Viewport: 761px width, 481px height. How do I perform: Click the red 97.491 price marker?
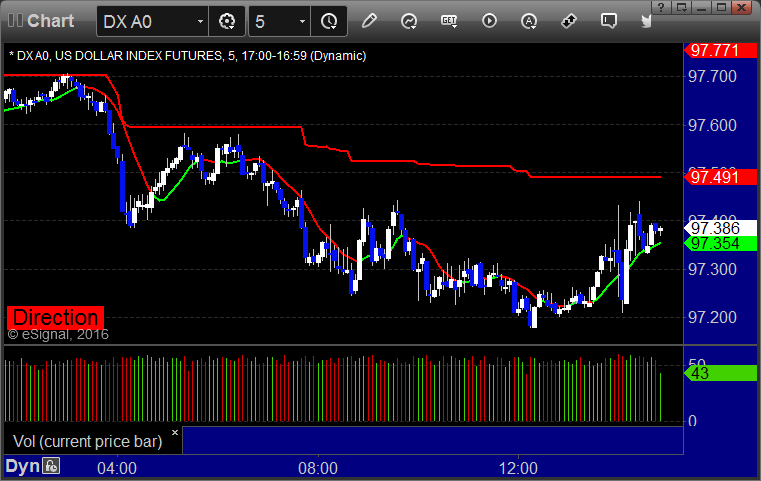coord(720,177)
